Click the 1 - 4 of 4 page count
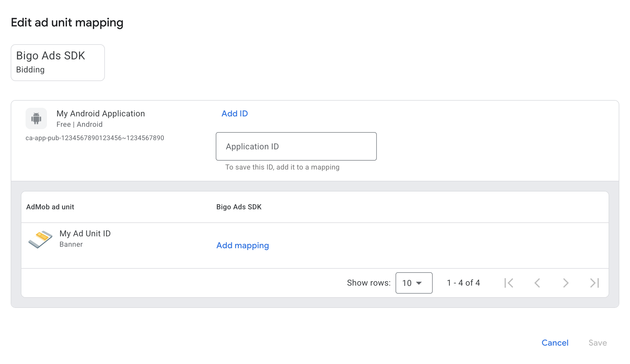630x364 pixels. [463, 283]
